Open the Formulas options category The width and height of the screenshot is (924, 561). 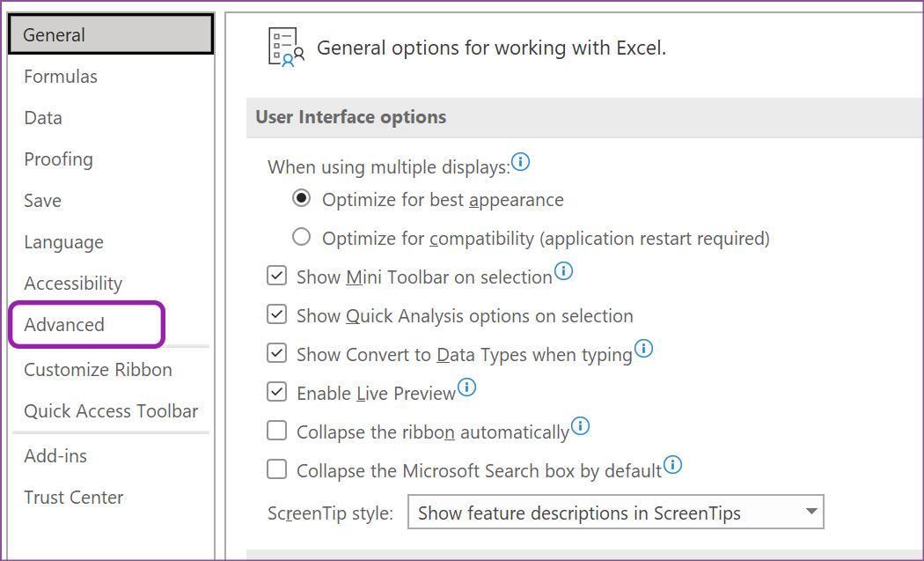60,76
